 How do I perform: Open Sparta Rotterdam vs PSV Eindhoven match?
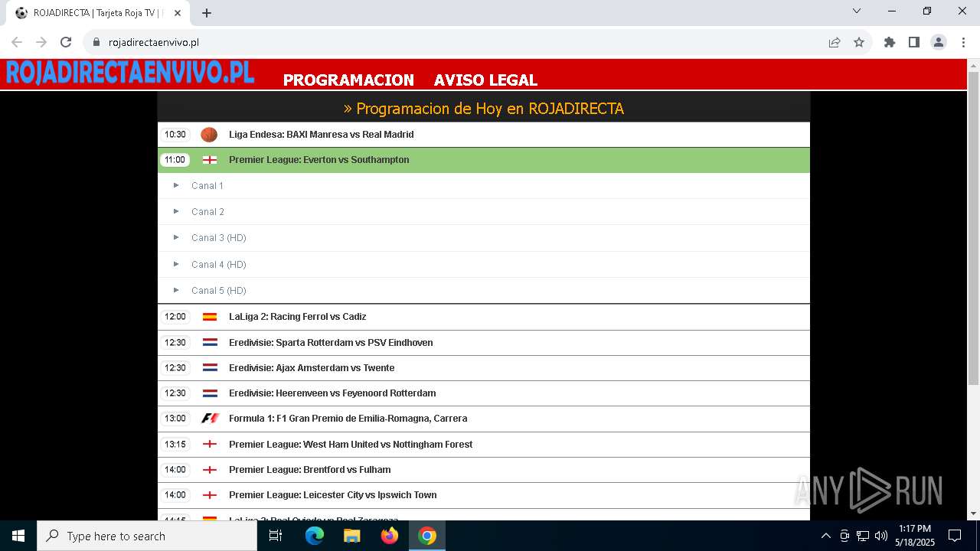tap(483, 343)
